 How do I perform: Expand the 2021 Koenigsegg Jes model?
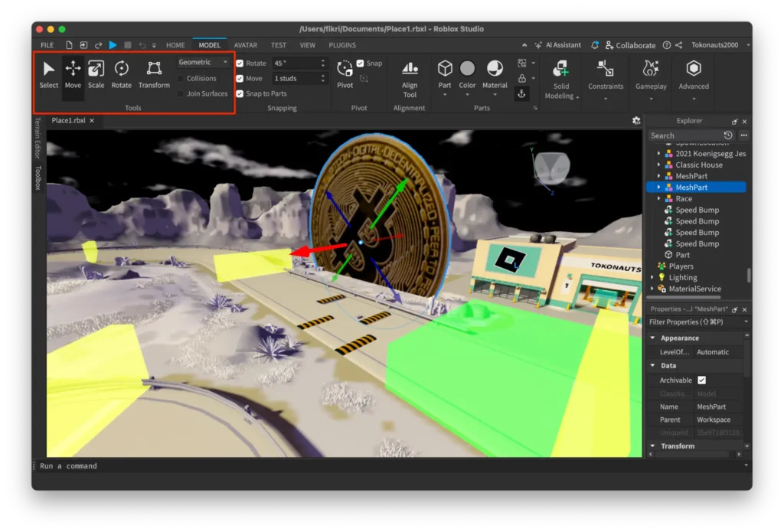[658, 154]
